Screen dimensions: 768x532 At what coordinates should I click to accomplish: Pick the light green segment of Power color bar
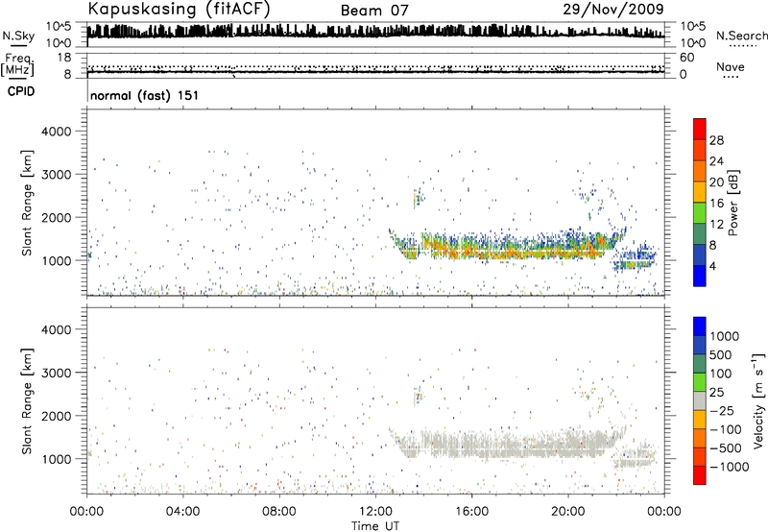[x=700, y=213]
